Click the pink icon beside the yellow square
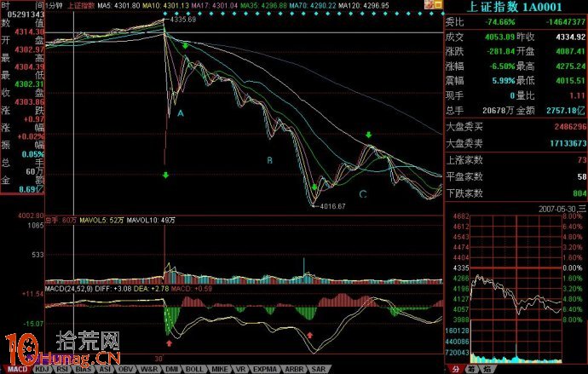 tap(429, 4)
